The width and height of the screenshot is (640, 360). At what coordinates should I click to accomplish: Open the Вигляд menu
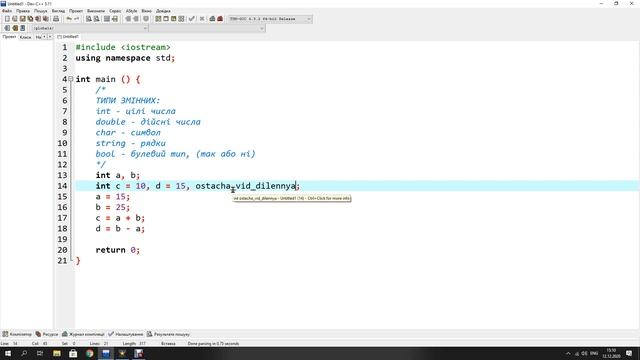pyautogui.click(x=58, y=11)
